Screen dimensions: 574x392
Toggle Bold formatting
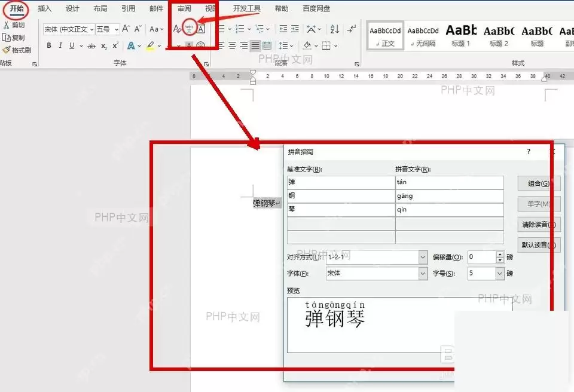(x=49, y=45)
